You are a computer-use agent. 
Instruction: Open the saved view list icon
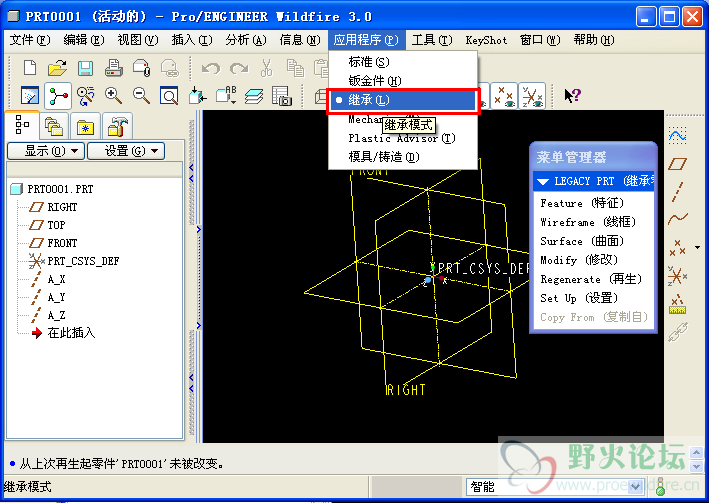tap(226, 96)
